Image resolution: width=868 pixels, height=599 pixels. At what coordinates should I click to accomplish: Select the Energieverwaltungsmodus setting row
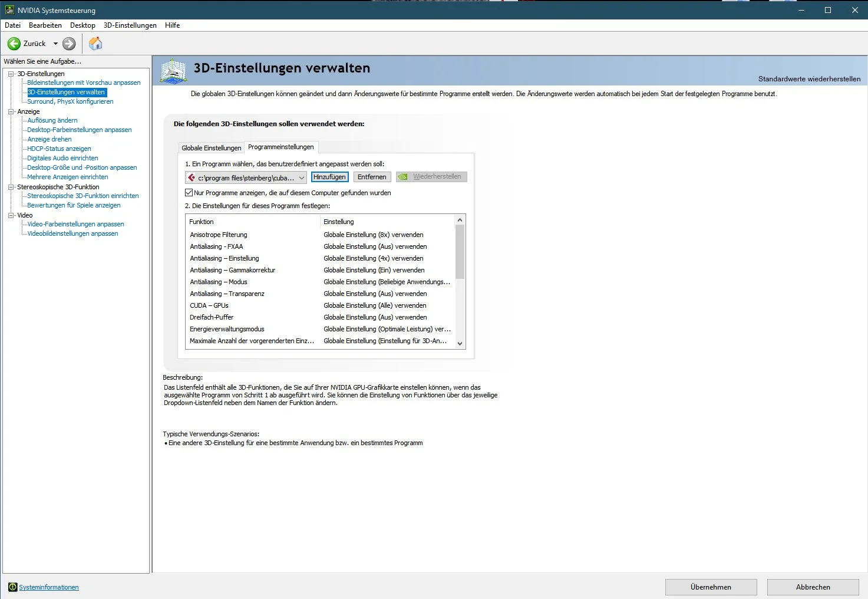(321, 329)
